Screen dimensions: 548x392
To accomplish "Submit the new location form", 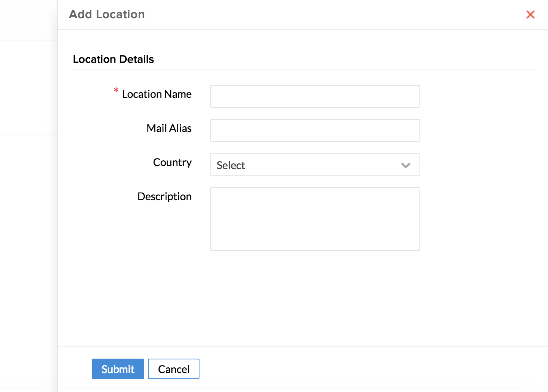I will point(118,369).
